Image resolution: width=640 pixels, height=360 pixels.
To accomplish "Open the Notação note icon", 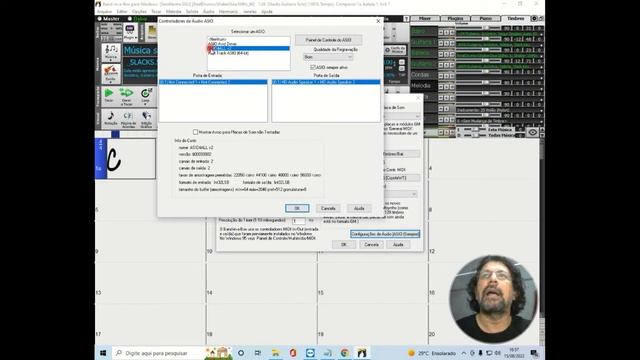I will click(111, 116).
